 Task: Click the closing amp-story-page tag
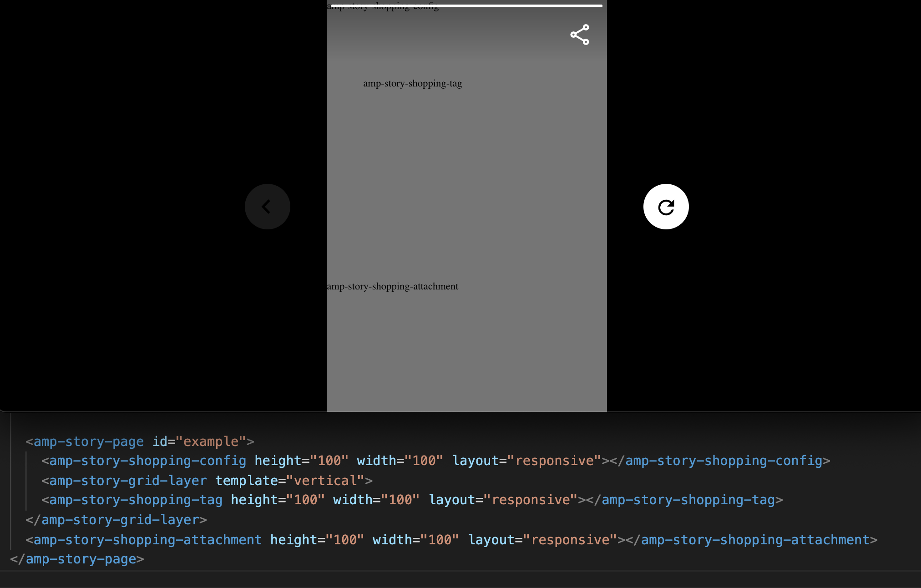tap(77, 558)
